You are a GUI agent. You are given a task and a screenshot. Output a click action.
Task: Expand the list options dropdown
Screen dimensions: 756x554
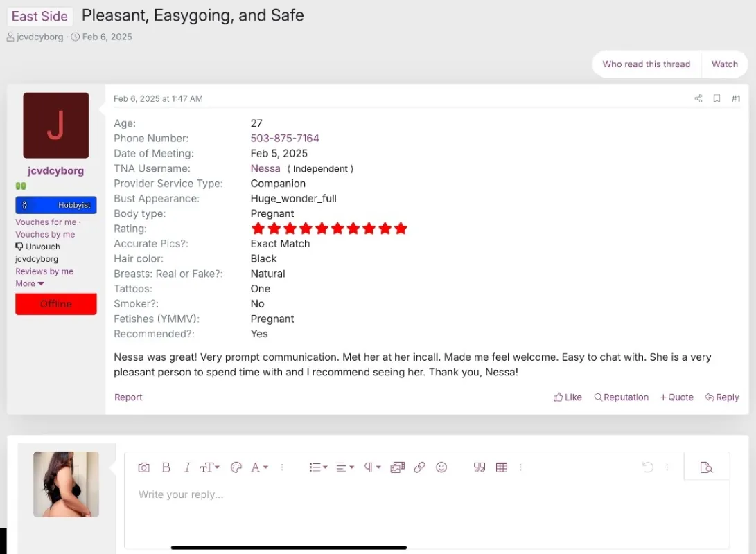pyautogui.click(x=318, y=467)
